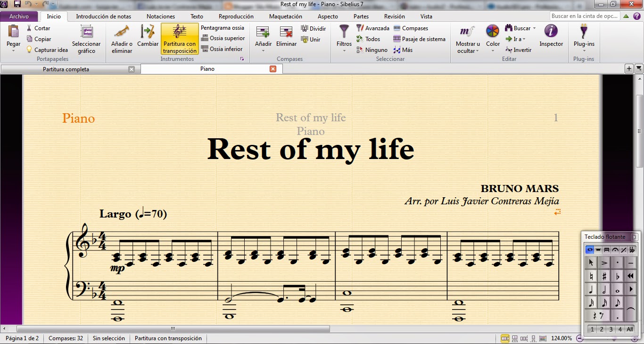644x344 pixels.
Task: Click Pasaje de sistema button
Action: (x=420, y=39)
